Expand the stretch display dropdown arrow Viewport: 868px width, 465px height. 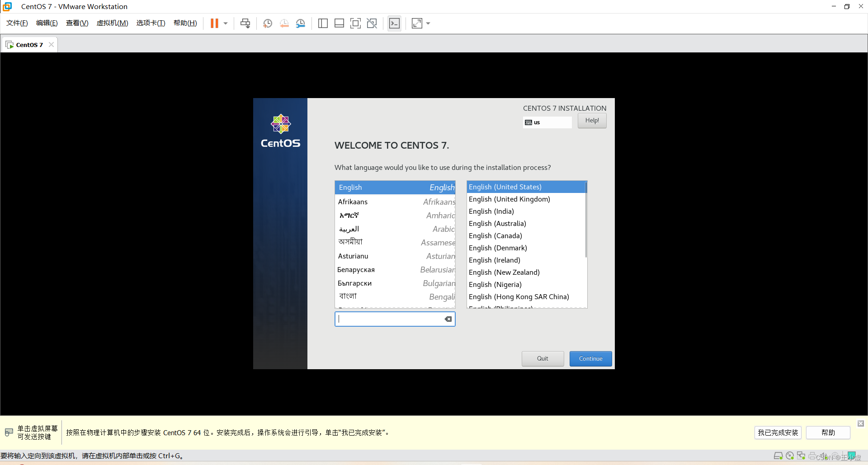pyautogui.click(x=428, y=23)
